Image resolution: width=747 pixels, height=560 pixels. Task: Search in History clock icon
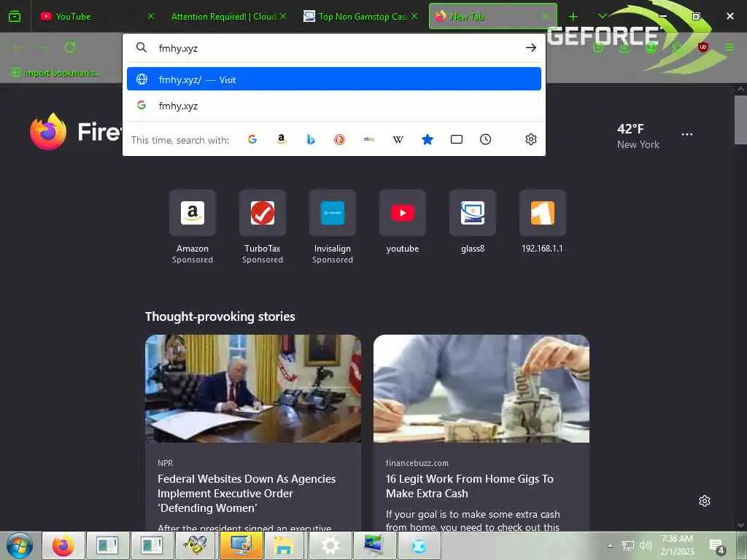pos(485,139)
